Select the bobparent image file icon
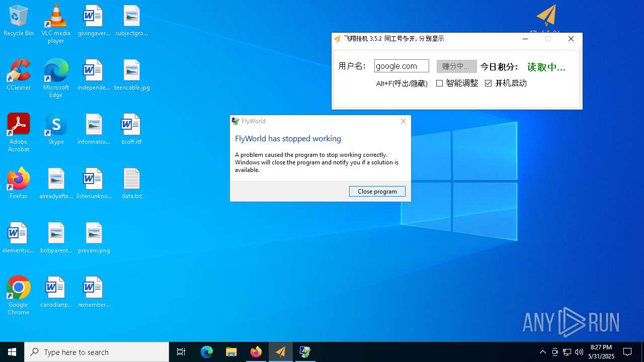The width and height of the screenshot is (644, 362). [56, 238]
